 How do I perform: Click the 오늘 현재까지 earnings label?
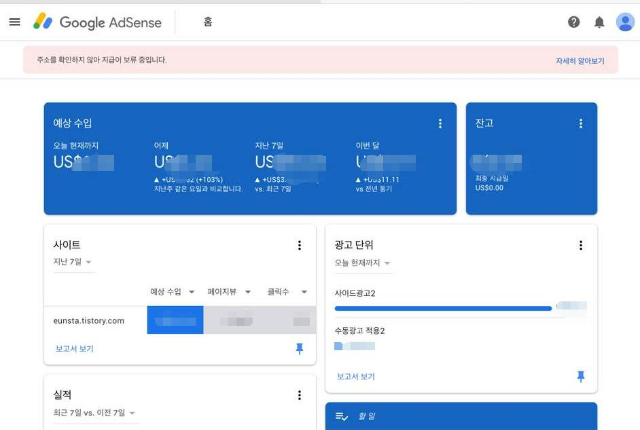(x=76, y=146)
